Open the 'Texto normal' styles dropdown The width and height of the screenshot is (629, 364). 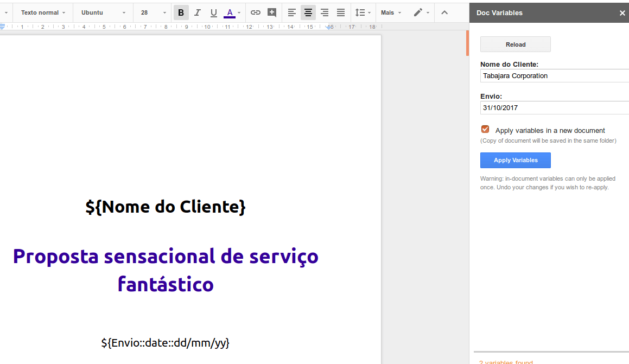click(42, 12)
